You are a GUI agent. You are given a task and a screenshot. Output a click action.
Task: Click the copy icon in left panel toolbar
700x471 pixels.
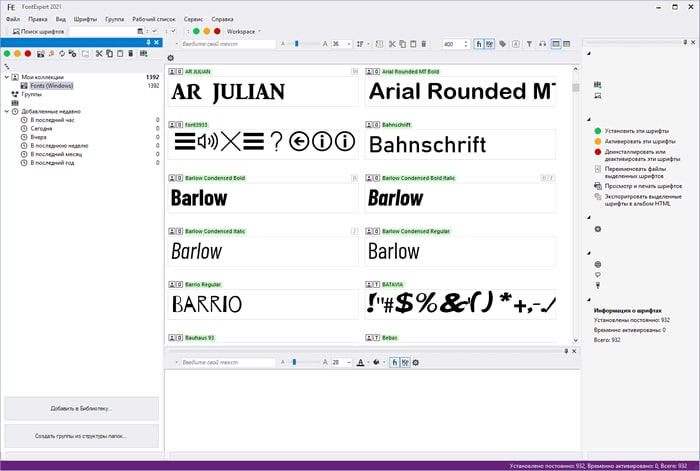(109, 54)
